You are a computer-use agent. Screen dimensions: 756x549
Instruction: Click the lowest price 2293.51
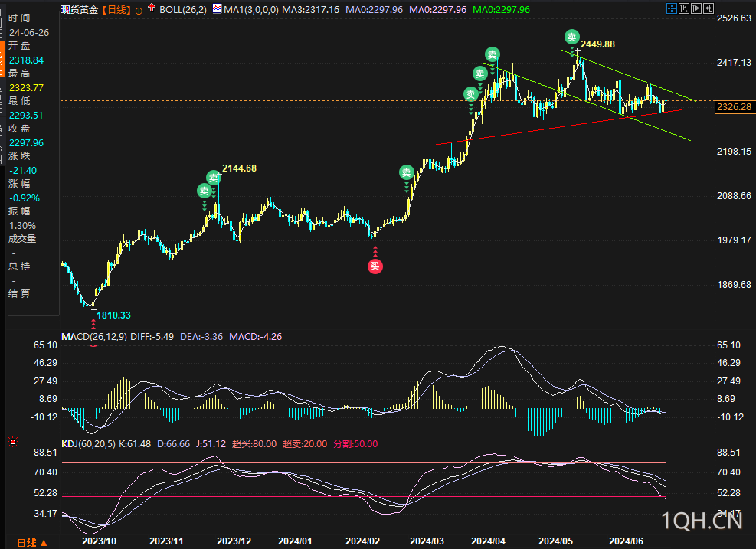27,115
